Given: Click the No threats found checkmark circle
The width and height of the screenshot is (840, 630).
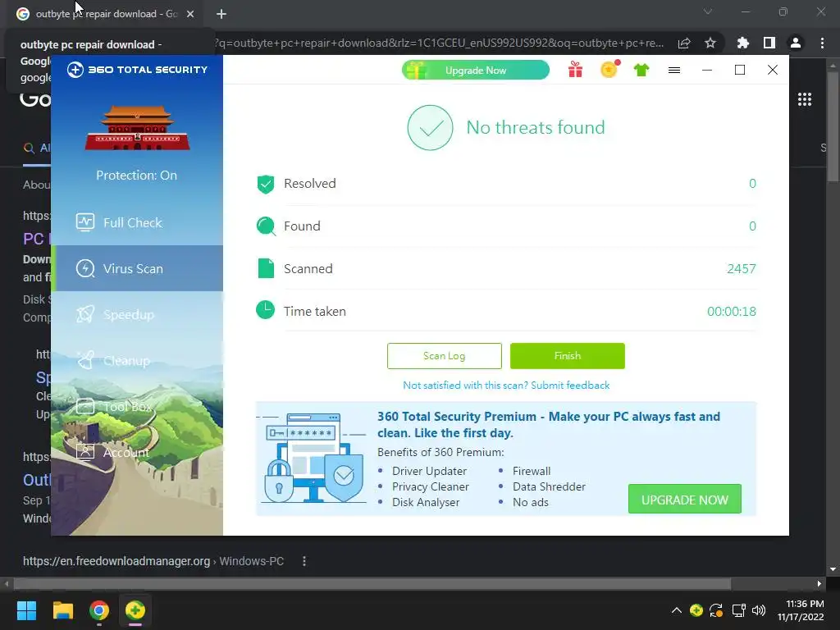Looking at the screenshot, I should point(430,127).
